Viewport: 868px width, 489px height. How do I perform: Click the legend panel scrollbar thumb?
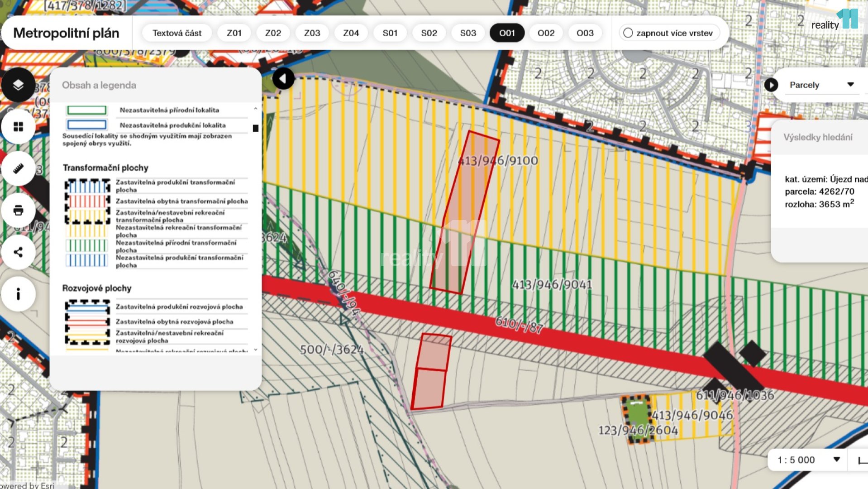pos(256,128)
